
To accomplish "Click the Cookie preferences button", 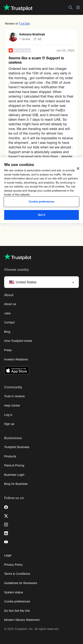I will (x=41, y=202).
